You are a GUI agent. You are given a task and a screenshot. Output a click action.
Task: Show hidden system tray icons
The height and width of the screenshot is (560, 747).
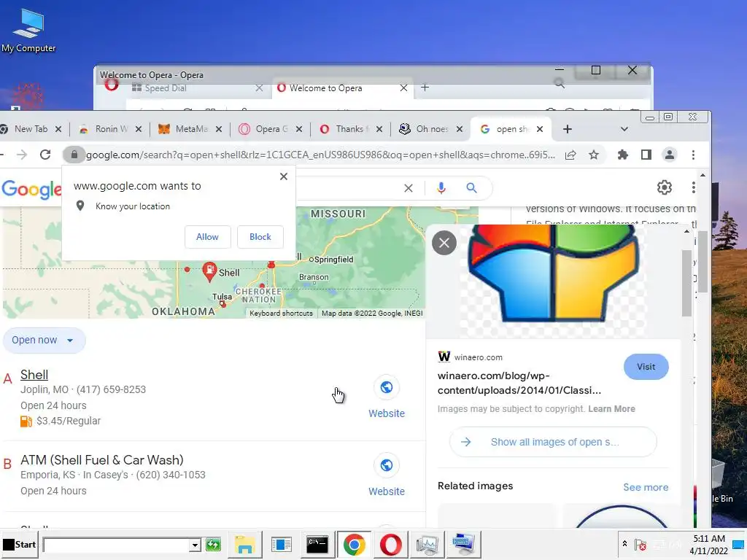click(x=624, y=543)
